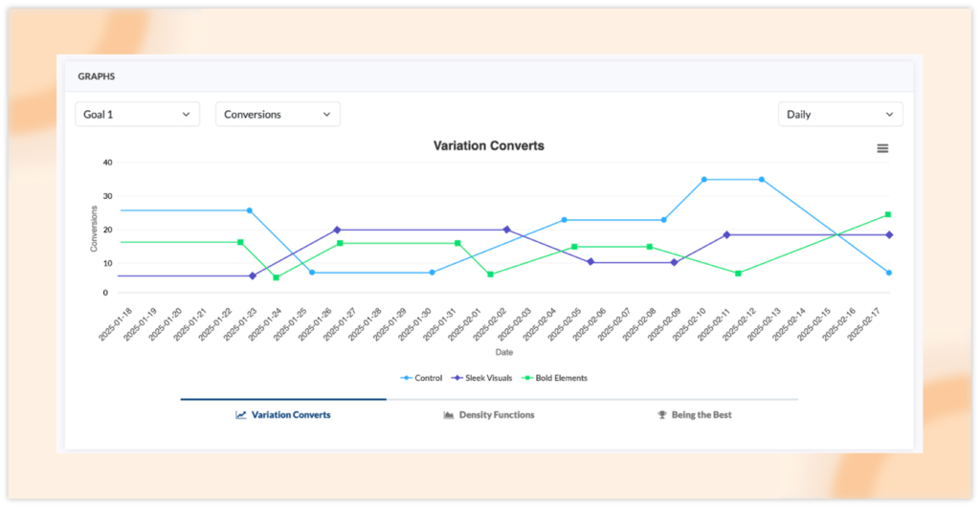This screenshot has width=980, height=507.
Task: Click the GRAPHS panel header text
Action: (97, 77)
